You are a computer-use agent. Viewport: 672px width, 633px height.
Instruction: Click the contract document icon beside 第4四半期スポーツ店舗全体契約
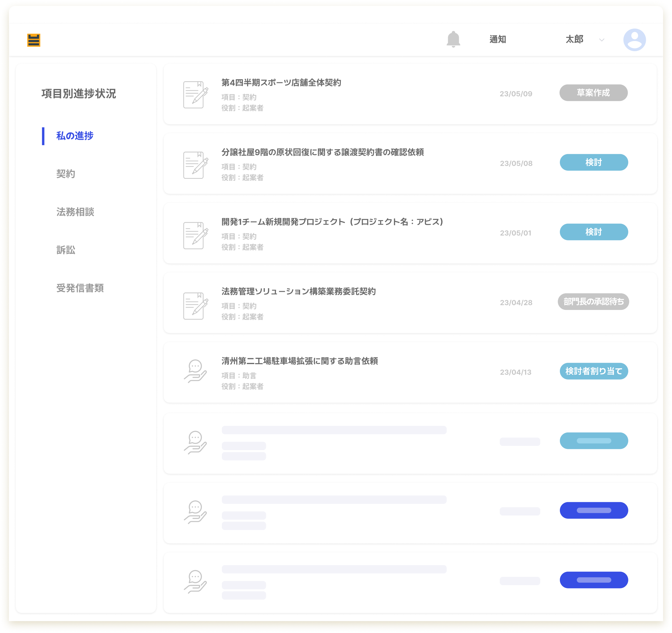tap(195, 94)
